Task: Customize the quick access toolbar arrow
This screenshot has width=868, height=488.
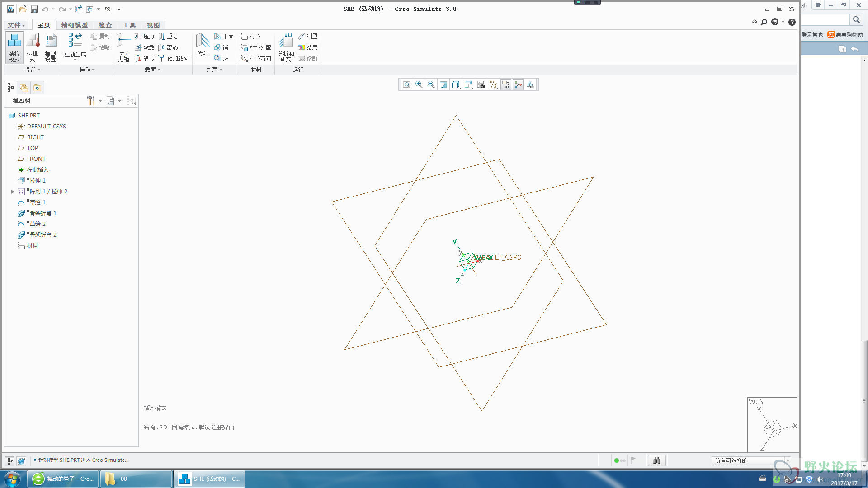Action: pos(119,9)
